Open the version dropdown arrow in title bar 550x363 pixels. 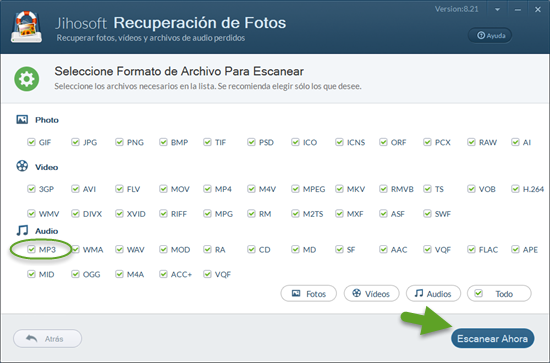pos(497,10)
